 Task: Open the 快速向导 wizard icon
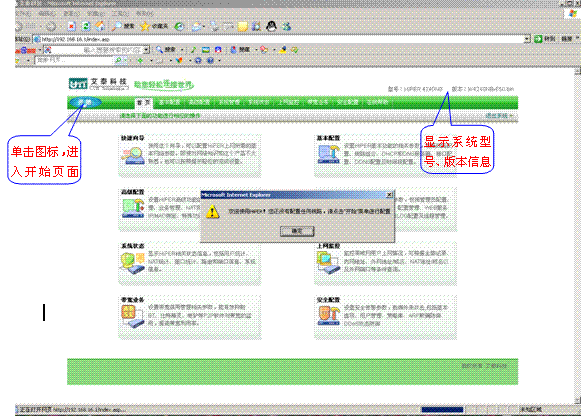133,155
